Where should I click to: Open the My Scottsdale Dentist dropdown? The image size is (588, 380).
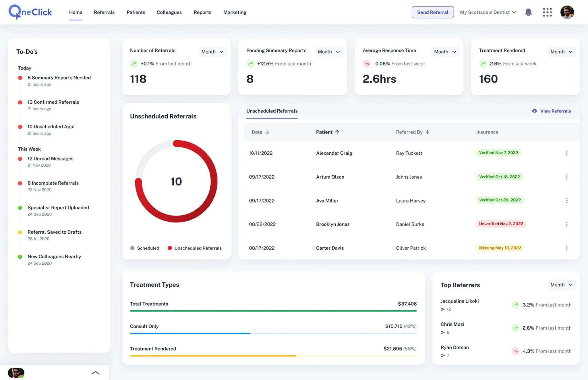[488, 12]
